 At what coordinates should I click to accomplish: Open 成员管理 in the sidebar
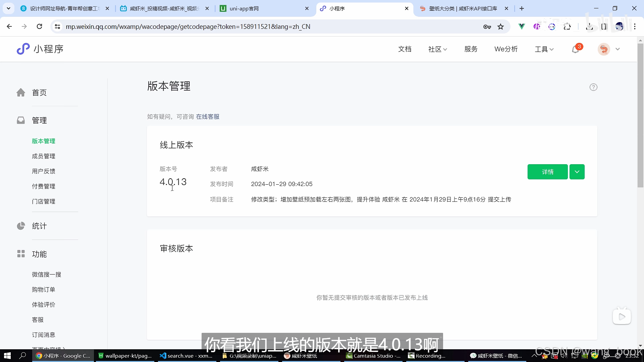click(x=44, y=156)
